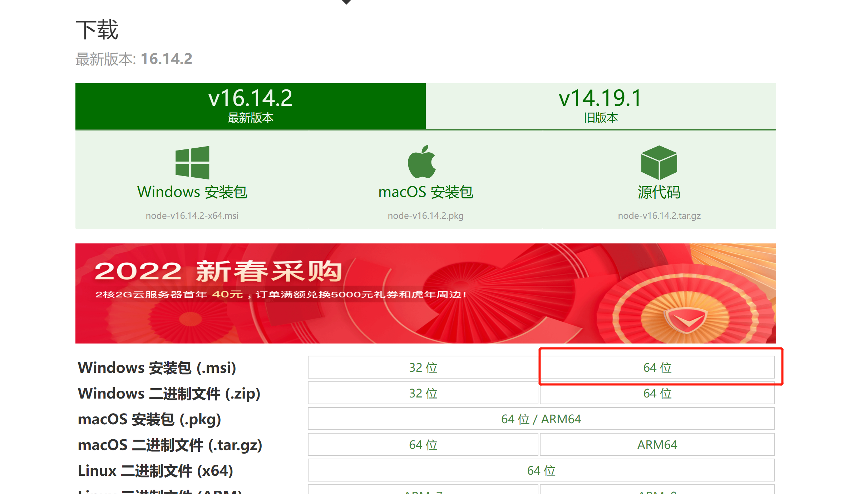This screenshot has width=868, height=494.
Task: Click the Apple macOS logo icon
Action: click(x=422, y=162)
